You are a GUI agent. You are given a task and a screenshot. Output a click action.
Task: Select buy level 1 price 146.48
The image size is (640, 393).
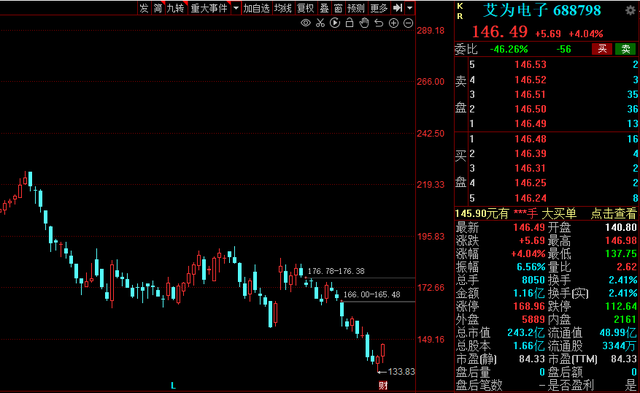(x=530, y=139)
